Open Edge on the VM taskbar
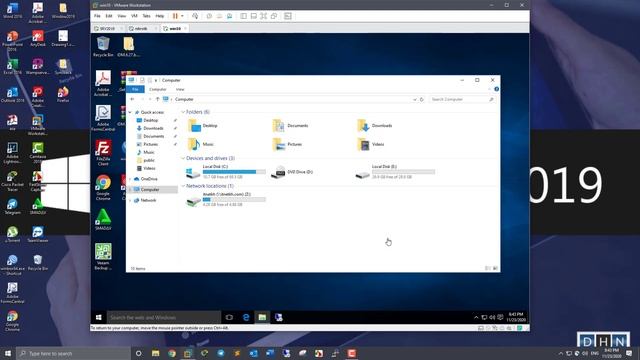The width and height of the screenshot is (640, 360). (x=246, y=317)
